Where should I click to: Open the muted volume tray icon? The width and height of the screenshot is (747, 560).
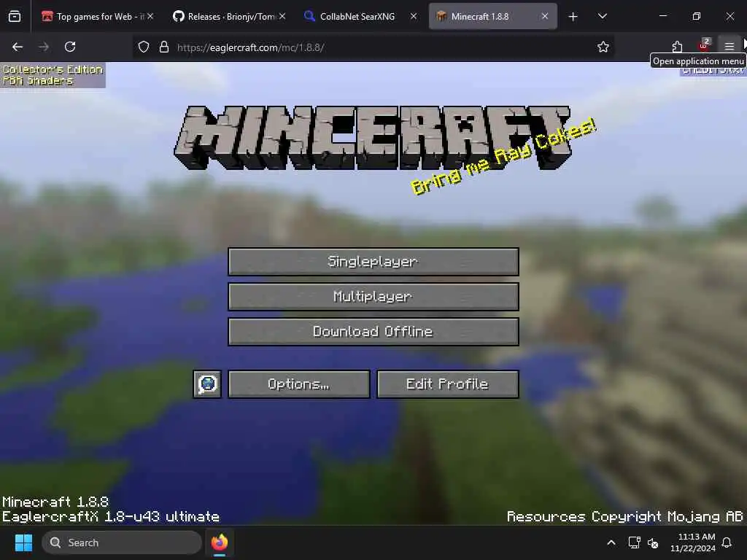[653, 542]
